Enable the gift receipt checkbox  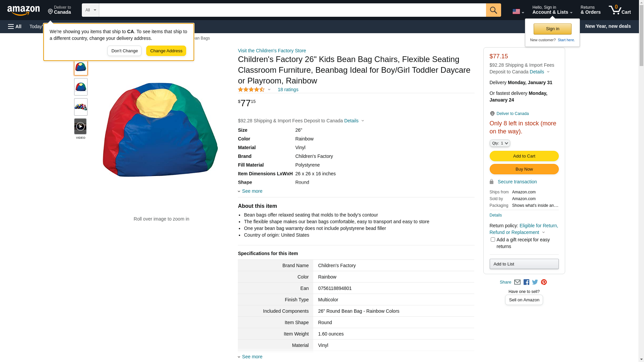(x=493, y=240)
